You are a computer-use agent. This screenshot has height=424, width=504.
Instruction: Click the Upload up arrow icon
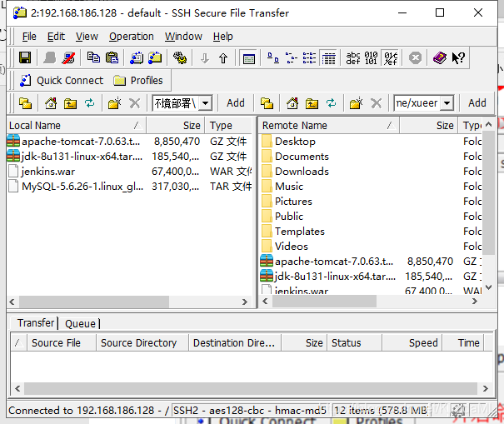223,58
